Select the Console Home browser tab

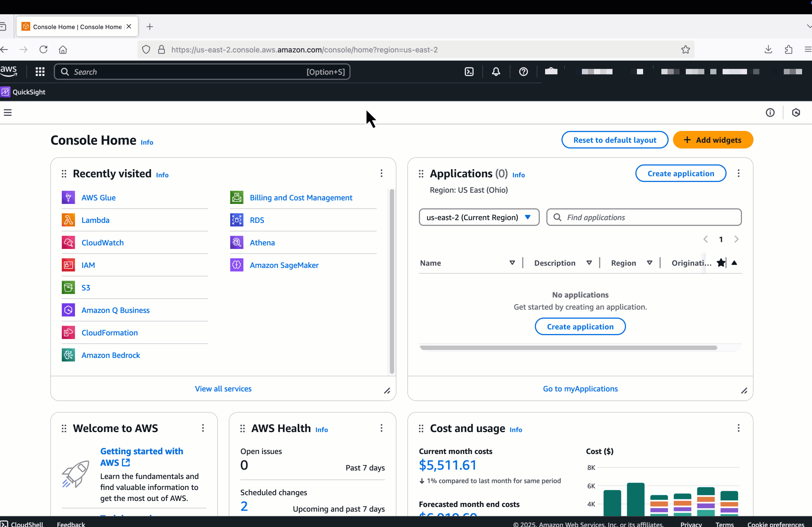[x=77, y=27]
